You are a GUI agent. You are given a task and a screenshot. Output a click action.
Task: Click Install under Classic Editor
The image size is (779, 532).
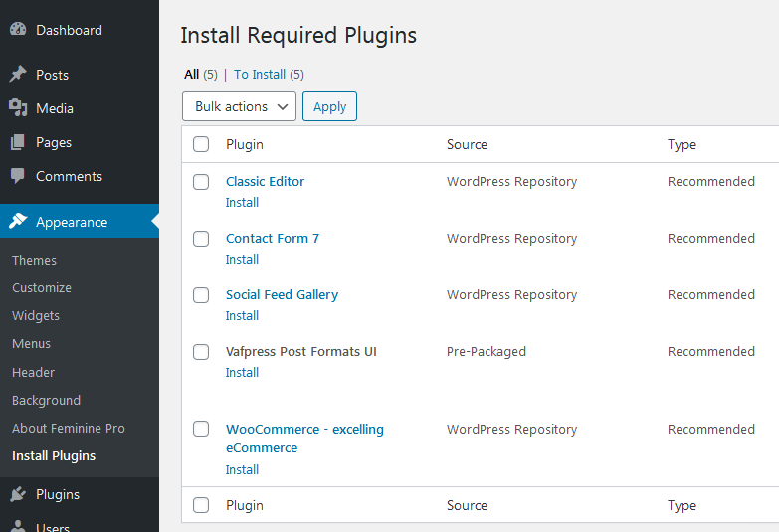(x=242, y=202)
